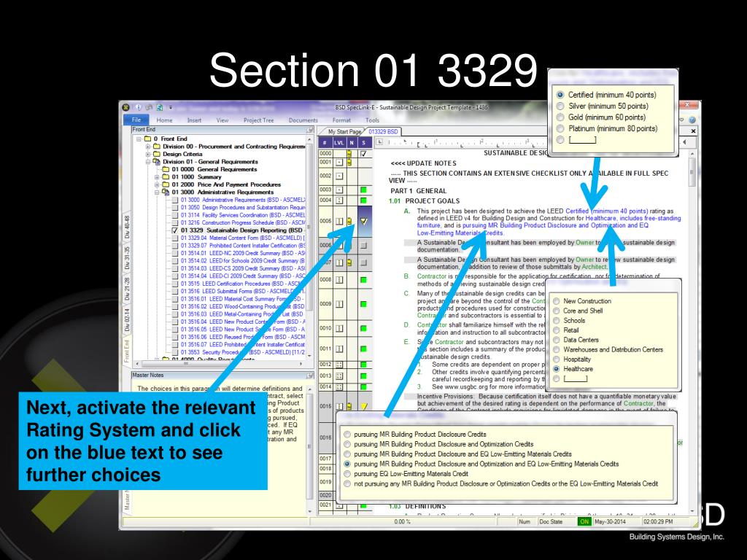747x560 pixels.
Task: Collapse 01 3000 Administrative Requirements folder
Action: 157,192
